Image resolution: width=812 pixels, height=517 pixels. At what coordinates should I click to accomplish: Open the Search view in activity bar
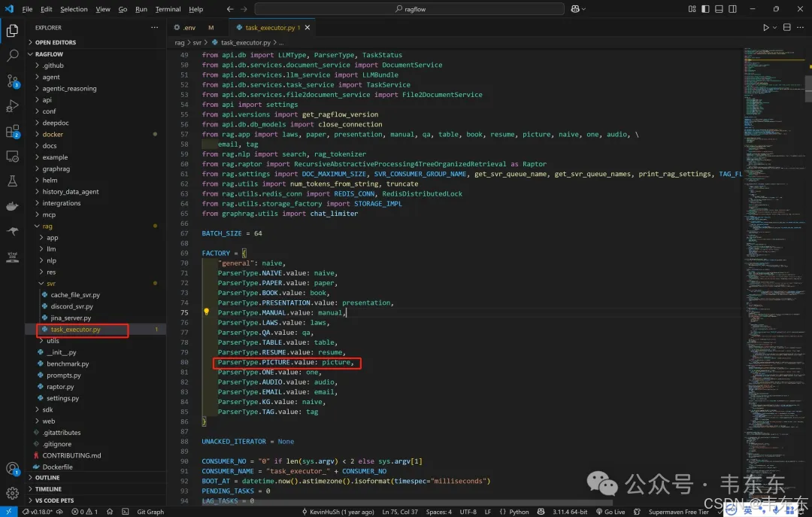13,56
